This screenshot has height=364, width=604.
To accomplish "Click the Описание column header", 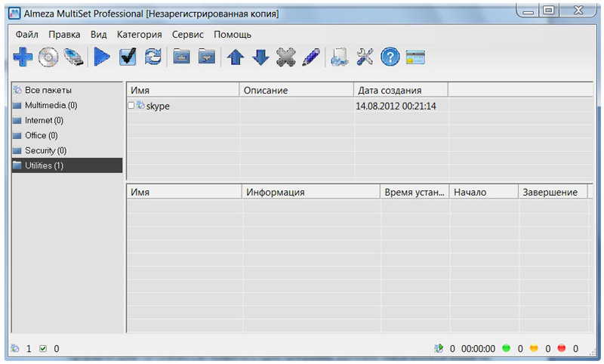I will (x=296, y=90).
